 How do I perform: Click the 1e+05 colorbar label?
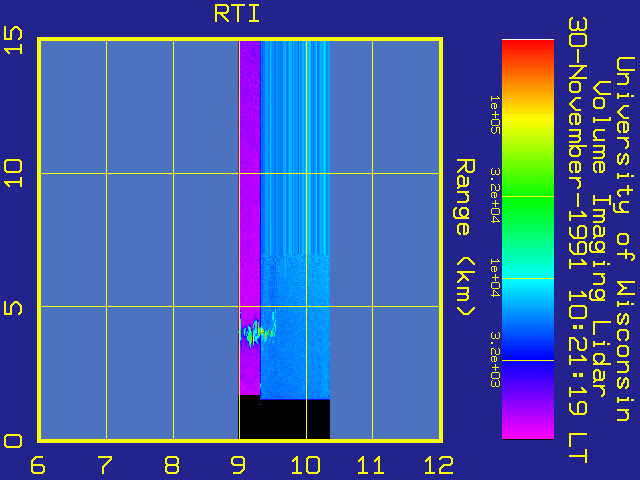[495, 115]
